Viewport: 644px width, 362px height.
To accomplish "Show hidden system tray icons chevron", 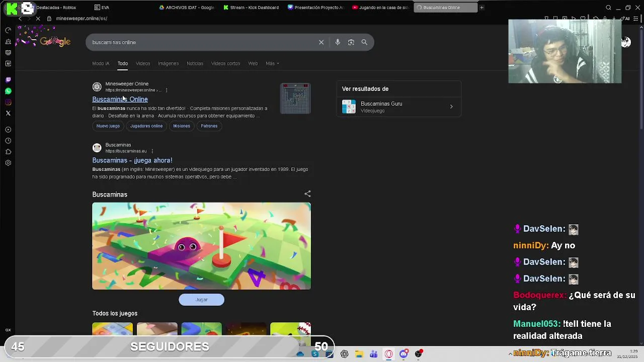I will point(510,354).
